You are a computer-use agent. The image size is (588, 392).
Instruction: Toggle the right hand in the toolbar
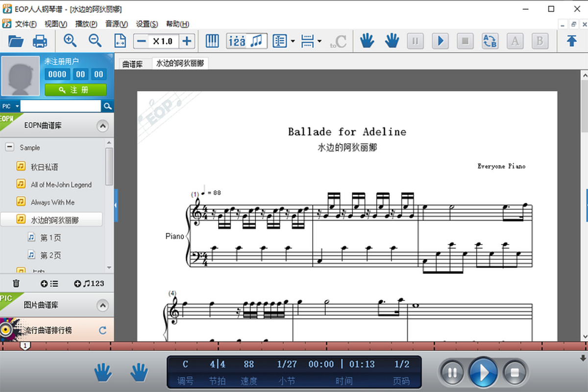392,41
